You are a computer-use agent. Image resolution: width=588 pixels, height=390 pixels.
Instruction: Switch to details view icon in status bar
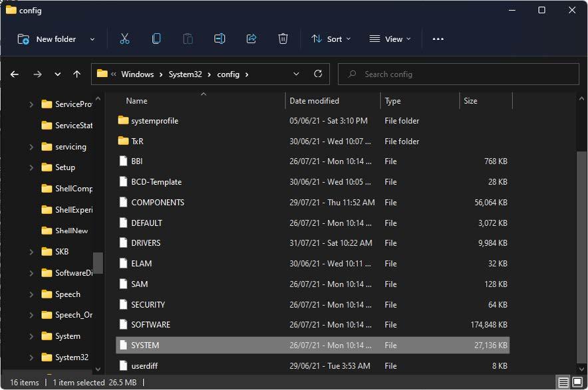coord(563,383)
